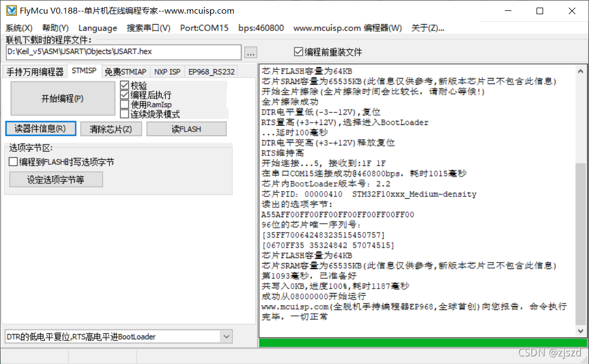Click 设定选项字节等 button

click(x=56, y=180)
